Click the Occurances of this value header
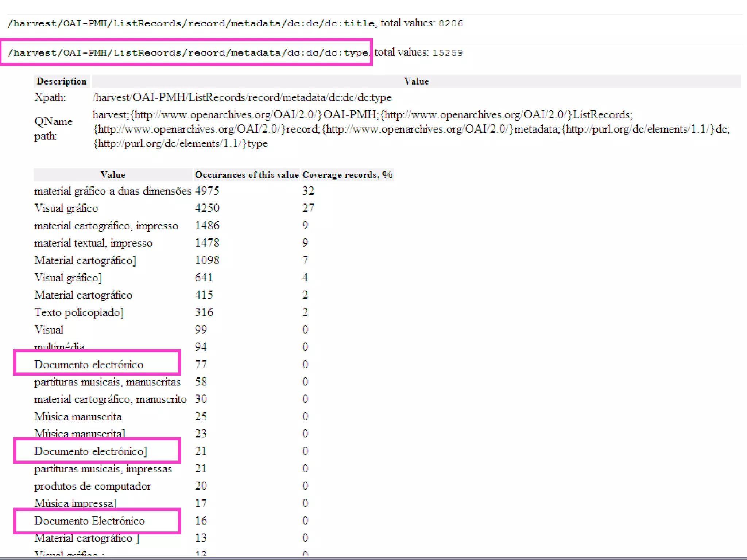Screen dimensions: 747x560 (247, 175)
